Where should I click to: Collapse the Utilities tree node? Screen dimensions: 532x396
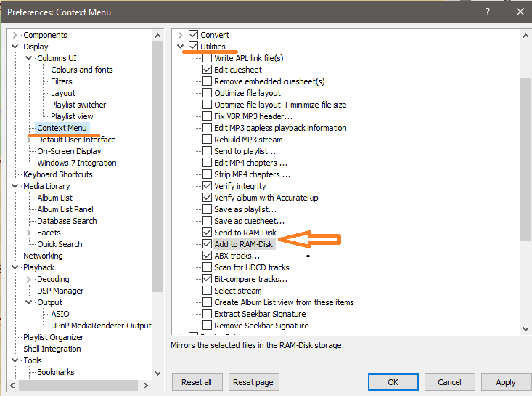[x=181, y=47]
